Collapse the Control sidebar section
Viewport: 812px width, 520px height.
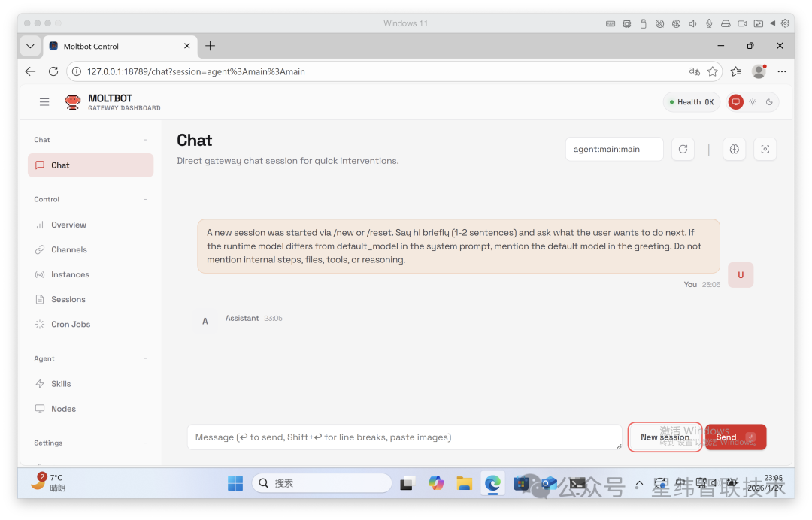pyautogui.click(x=145, y=199)
